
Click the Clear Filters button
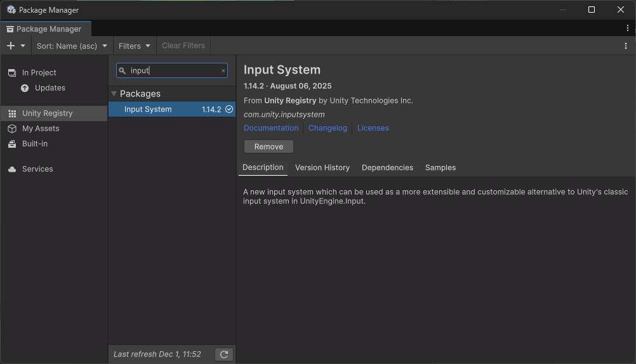(183, 46)
